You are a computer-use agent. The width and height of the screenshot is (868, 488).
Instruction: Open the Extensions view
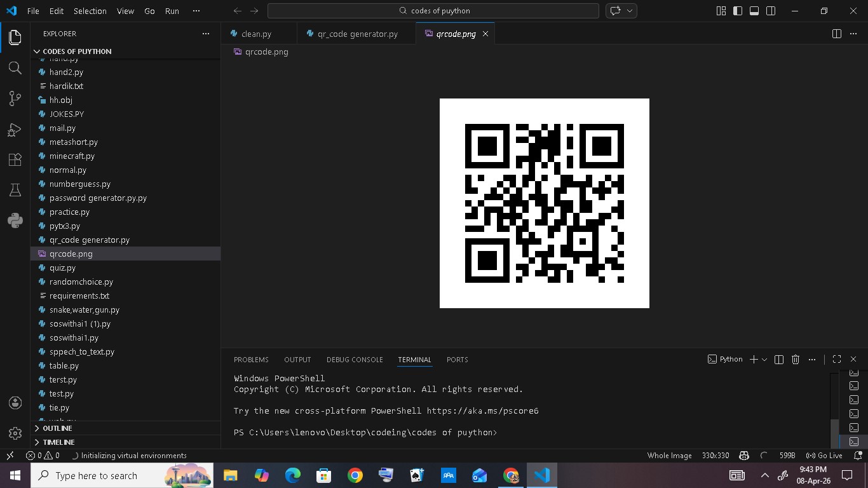(x=15, y=159)
